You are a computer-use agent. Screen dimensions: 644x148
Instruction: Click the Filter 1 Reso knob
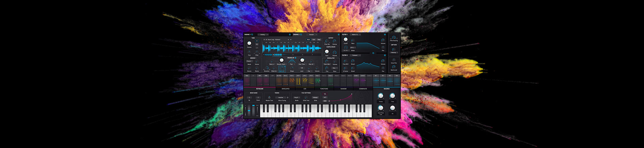(x=353, y=40)
